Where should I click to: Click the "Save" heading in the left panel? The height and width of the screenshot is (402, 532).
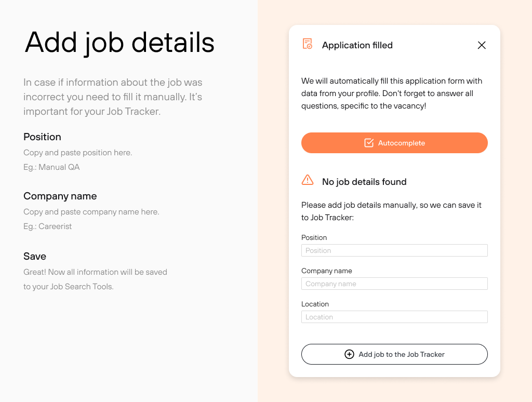(x=35, y=256)
